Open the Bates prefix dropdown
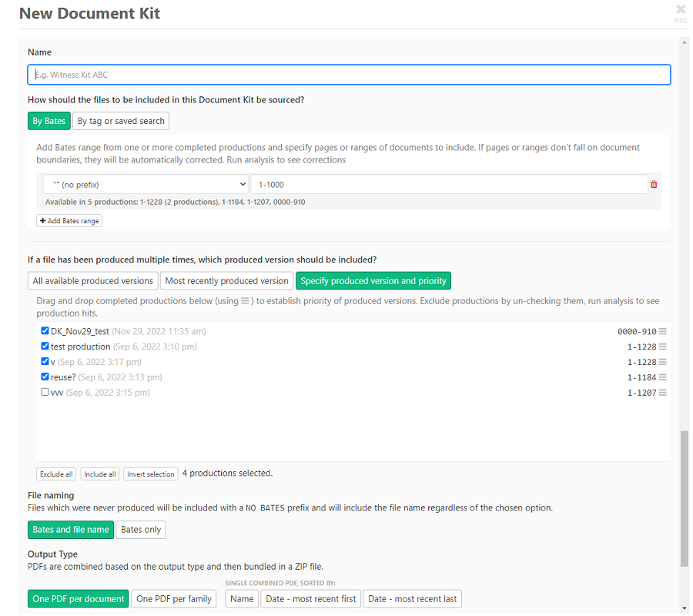The width and height of the screenshot is (693, 616). tap(146, 185)
